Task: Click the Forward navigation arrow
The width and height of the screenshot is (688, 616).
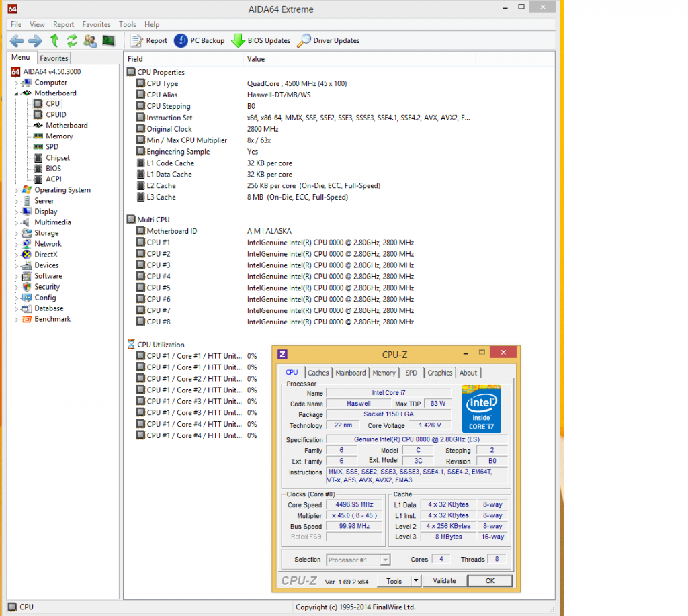Action: (x=35, y=41)
